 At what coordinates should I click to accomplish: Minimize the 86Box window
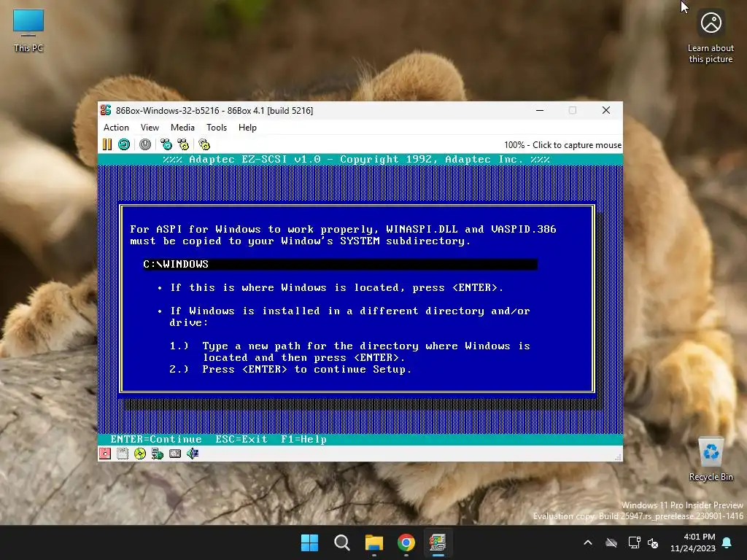(540, 111)
